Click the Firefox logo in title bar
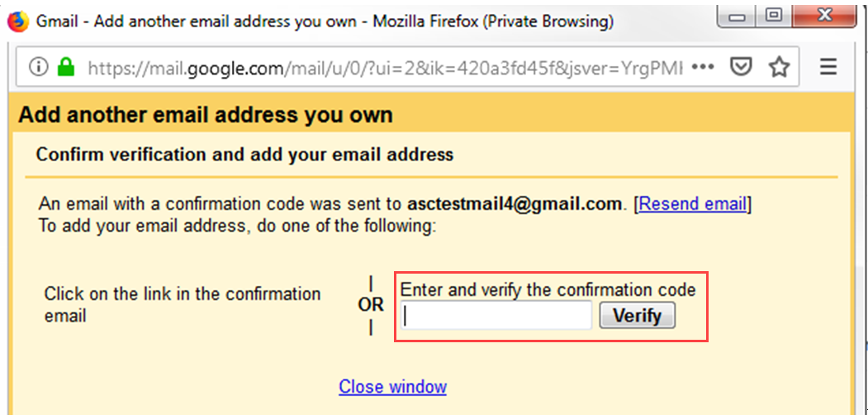The image size is (868, 415). click(x=17, y=21)
